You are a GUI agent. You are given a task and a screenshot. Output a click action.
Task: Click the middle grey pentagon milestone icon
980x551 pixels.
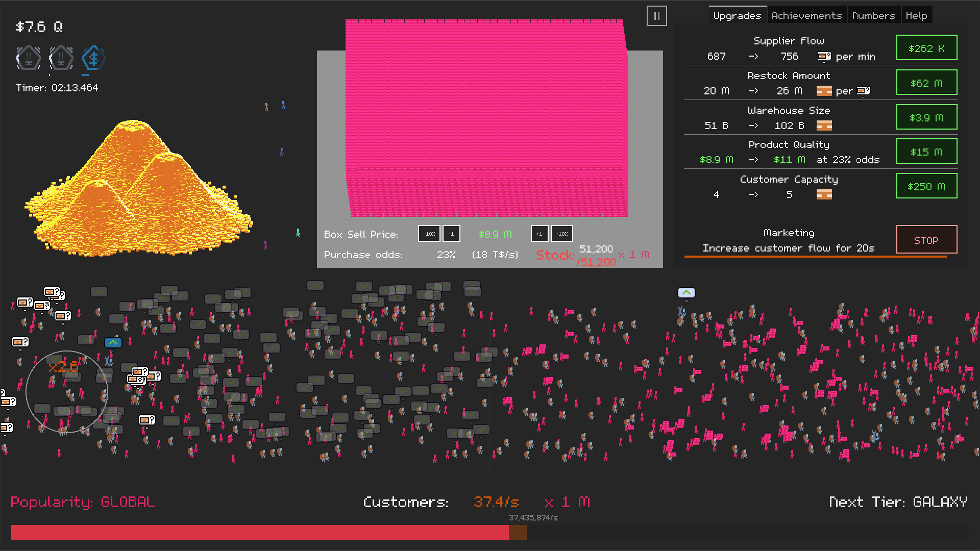click(61, 58)
